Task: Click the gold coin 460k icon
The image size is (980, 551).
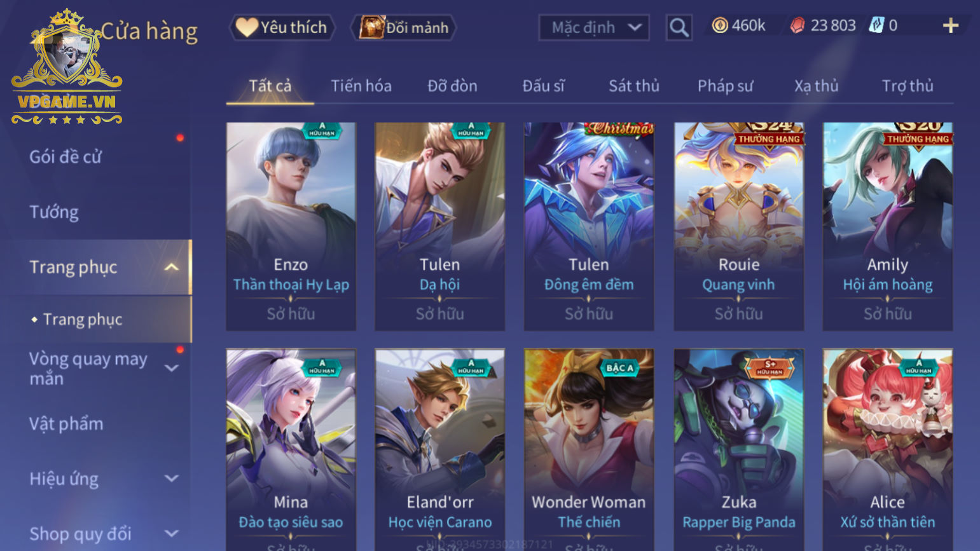Action: click(719, 25)
